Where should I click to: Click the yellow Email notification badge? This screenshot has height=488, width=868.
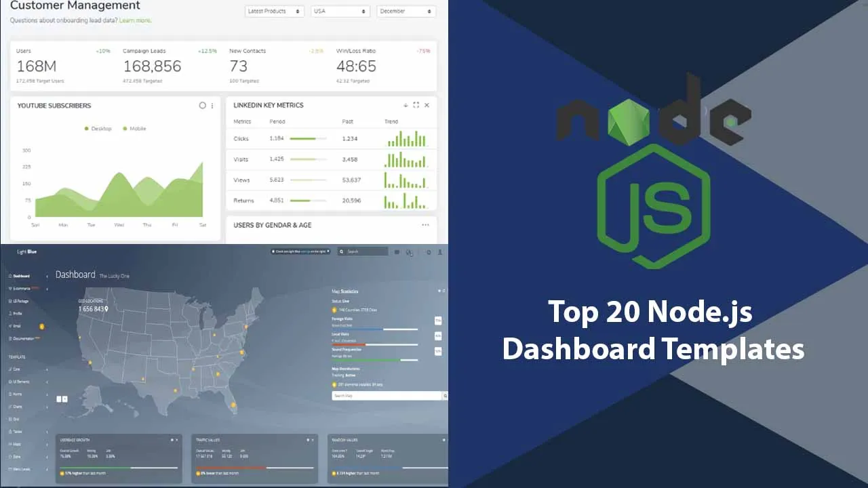pos(41,327)
